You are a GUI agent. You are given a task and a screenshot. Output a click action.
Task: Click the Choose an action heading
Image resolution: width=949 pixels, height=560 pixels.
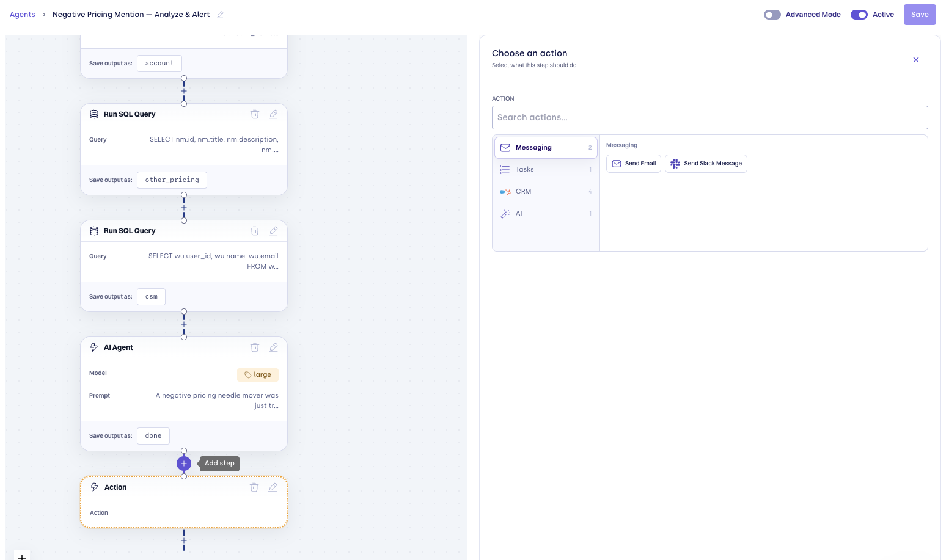click(x=530, y=53)
